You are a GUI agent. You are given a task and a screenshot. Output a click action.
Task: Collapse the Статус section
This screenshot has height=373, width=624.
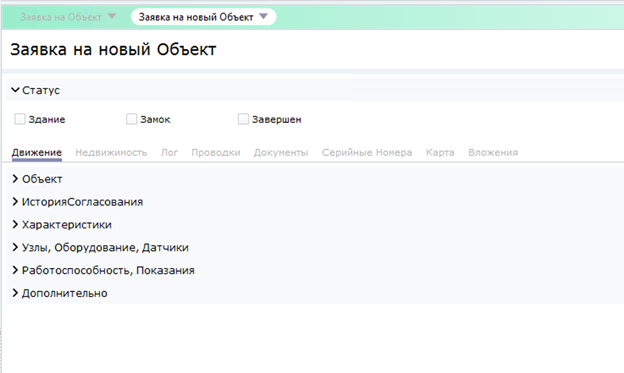15,90
